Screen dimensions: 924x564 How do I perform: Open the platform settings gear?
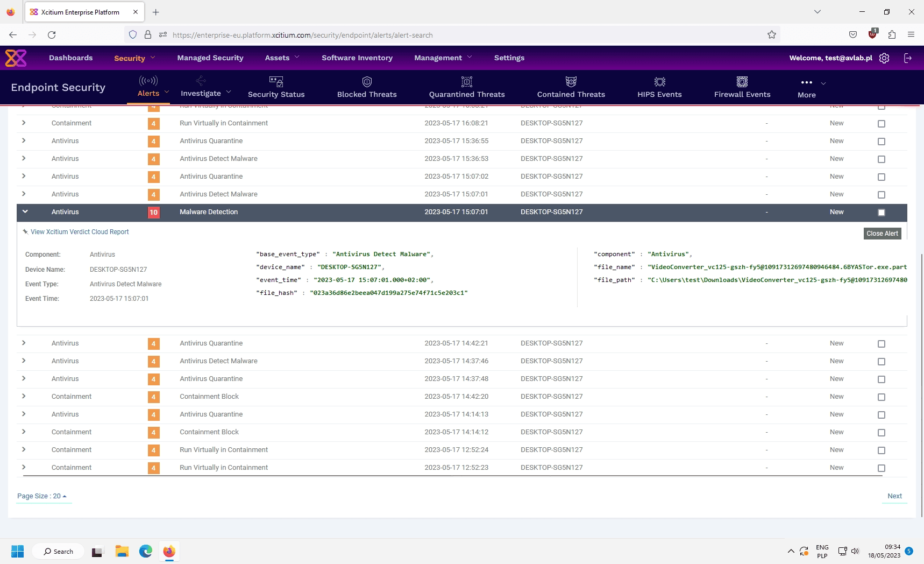(884, 58)
